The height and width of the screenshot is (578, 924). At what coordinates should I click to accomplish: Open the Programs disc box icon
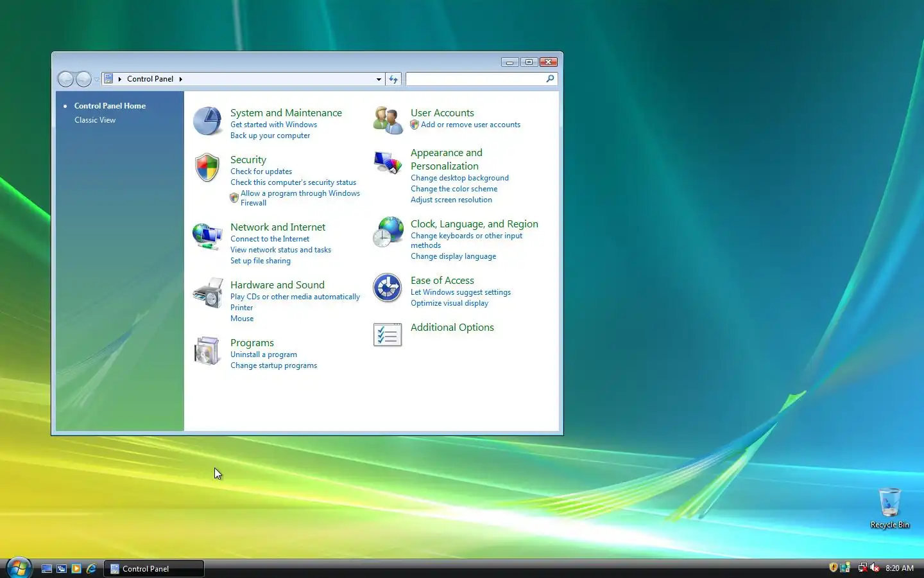(x=207, y=351)
